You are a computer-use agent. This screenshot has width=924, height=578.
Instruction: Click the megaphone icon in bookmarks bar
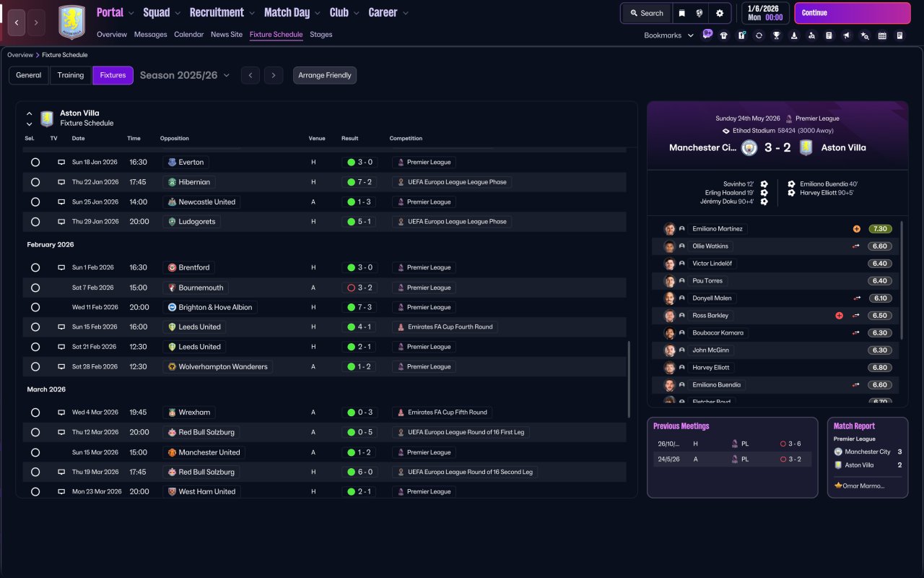click(x=847, y=35)
